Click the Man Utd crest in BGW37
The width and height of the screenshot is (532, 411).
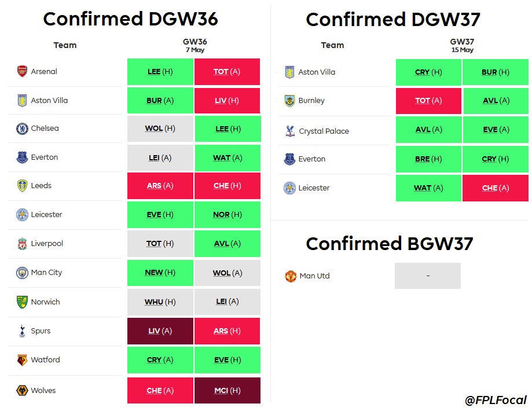coord(291,276)
